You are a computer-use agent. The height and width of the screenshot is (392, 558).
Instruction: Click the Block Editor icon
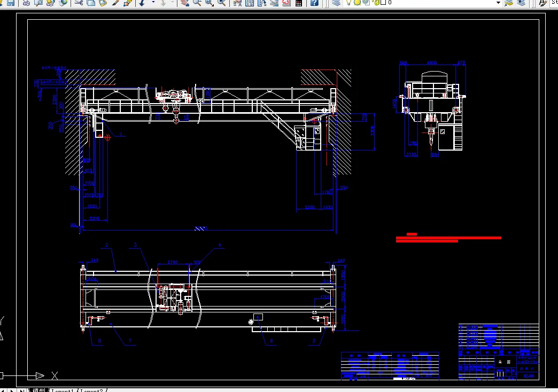(x=127, y=3)
